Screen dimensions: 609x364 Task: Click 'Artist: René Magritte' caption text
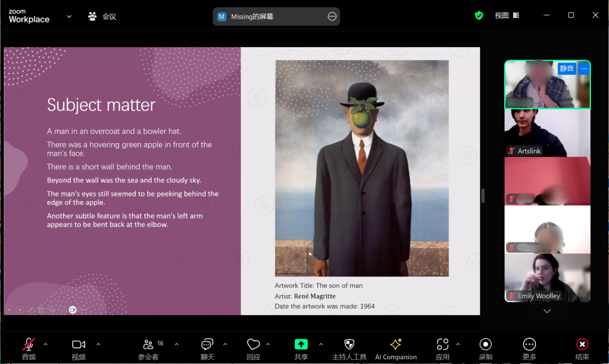click(305, 296)
